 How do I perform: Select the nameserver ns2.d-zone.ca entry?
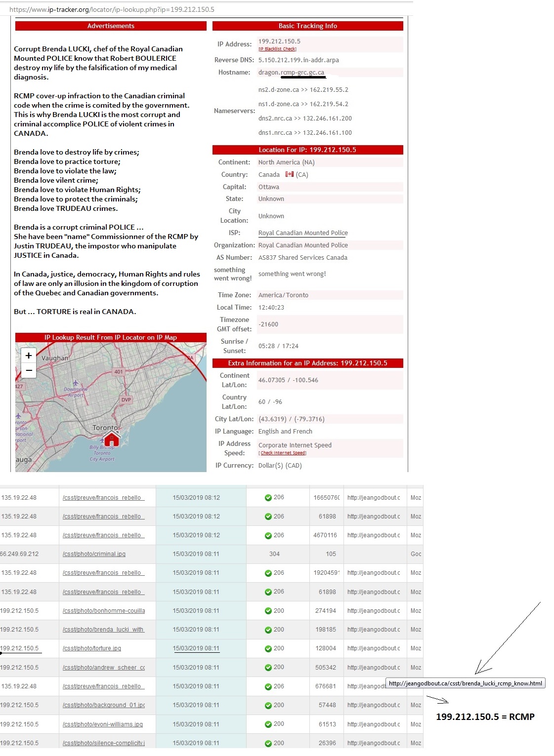303,90
